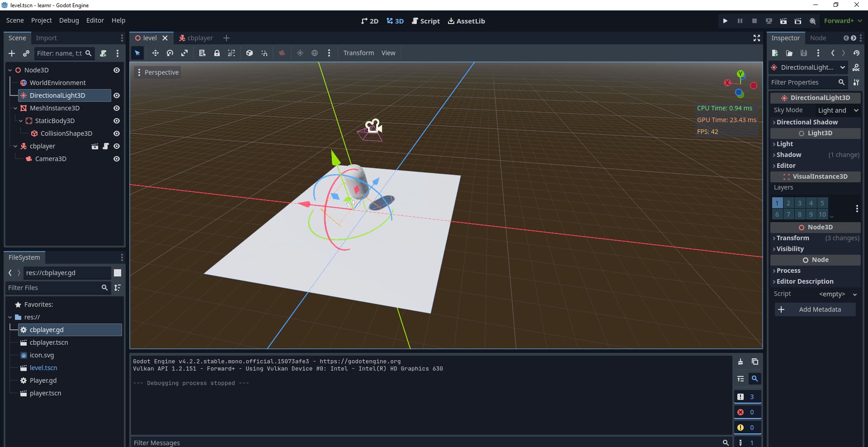Open the AssetLib workspace

[x=466, y=21]
